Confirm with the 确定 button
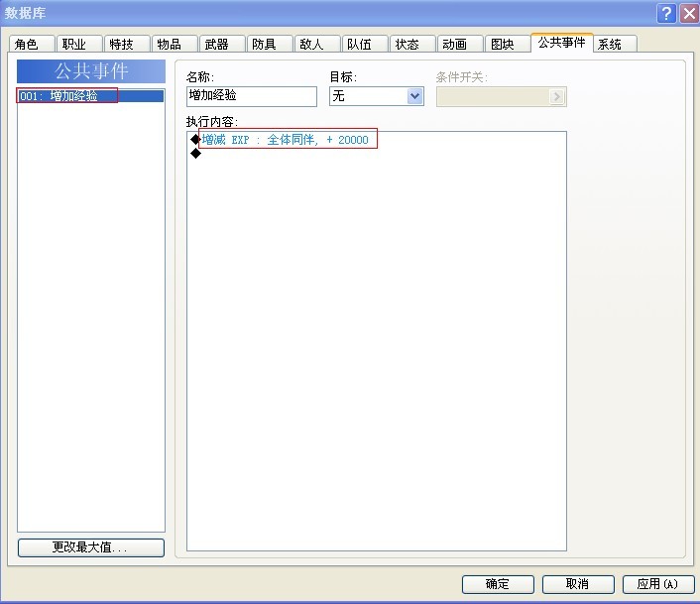Viewport: 700px width, 604px height. 498,584
